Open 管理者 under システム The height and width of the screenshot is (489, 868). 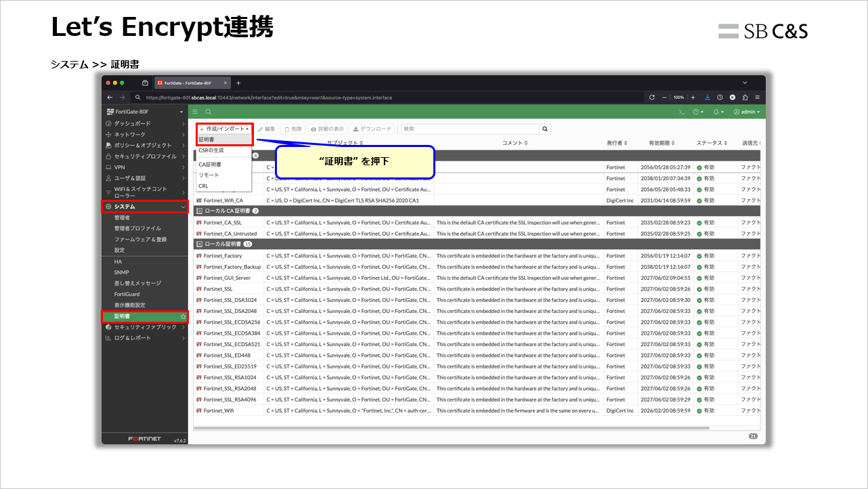click(x=145, y=217)
